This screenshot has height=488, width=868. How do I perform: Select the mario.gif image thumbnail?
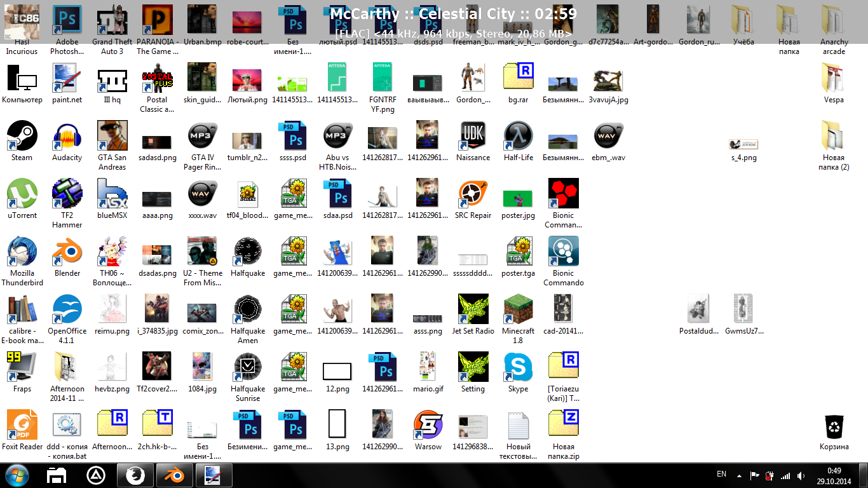click(428, 368)
